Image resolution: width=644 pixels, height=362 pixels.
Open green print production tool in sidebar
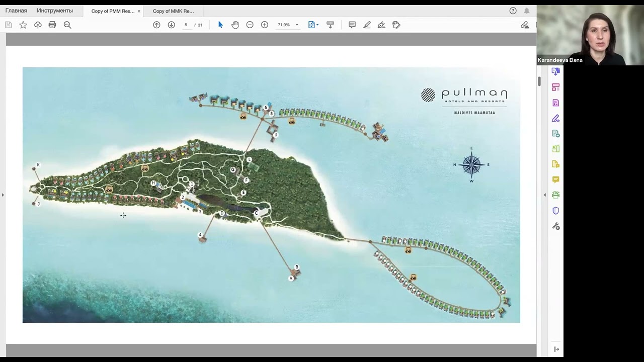(x=555, y=195)
